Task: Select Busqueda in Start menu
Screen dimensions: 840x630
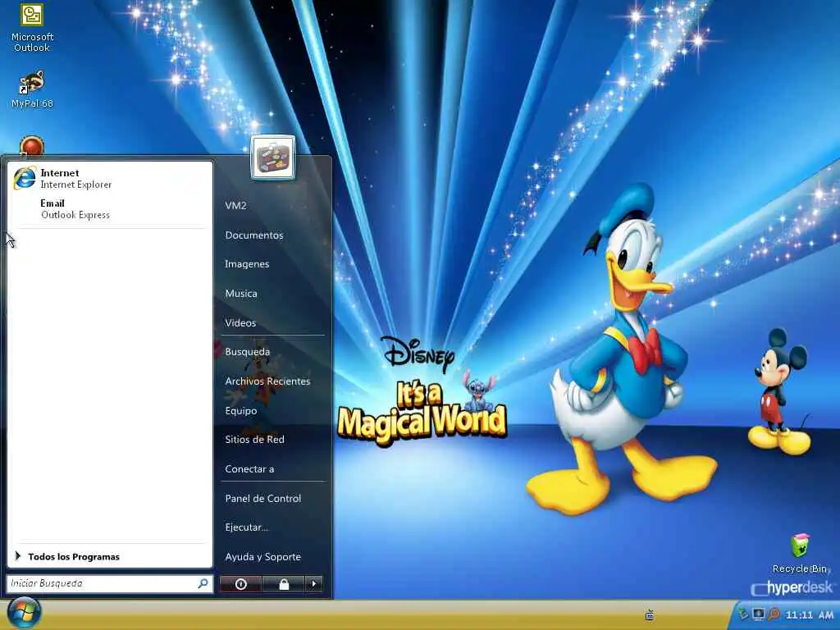Action: coord(248,352)
